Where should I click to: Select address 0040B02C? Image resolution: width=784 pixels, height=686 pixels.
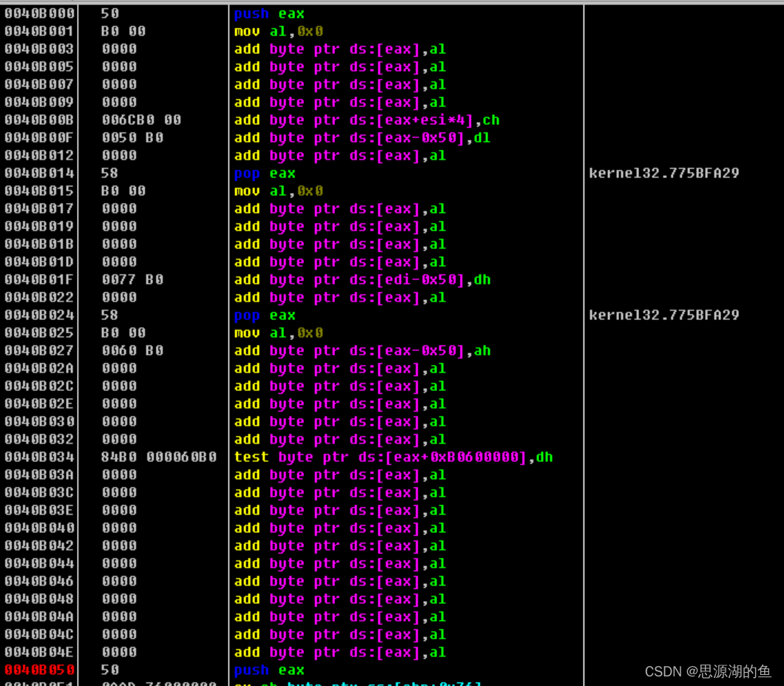39,386
